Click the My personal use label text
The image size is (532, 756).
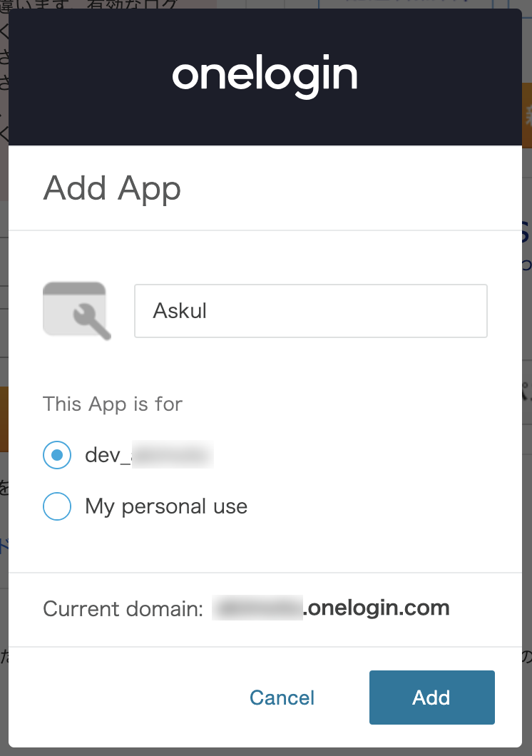coord(166,506)
